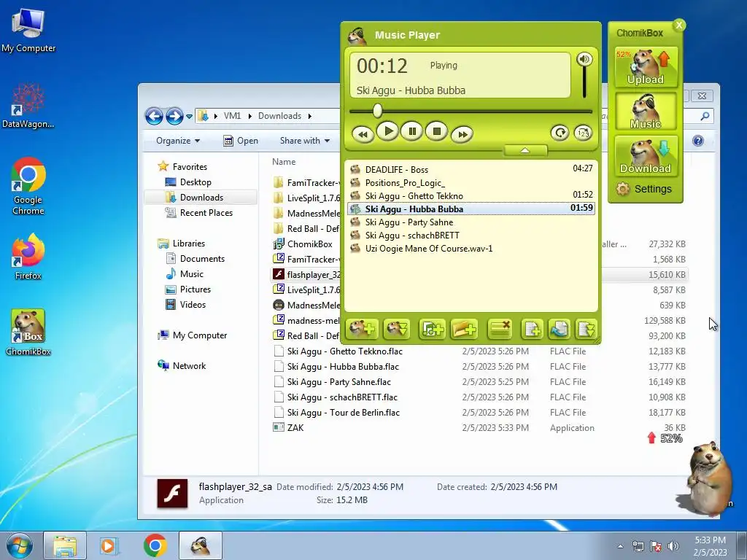747x560 pixels.
Task: Close the ChomikBox widget
Action: [679, 26]
